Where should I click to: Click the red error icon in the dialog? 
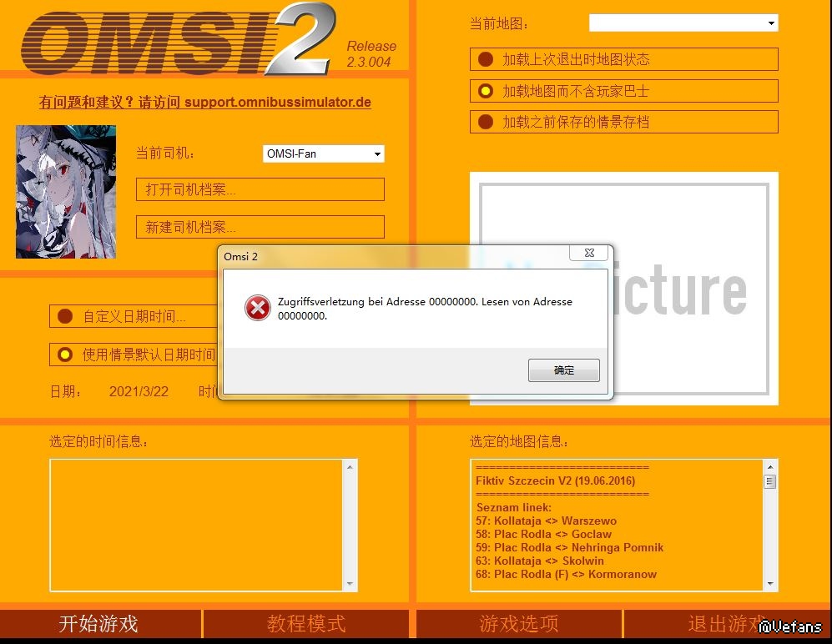pos(257,308)
